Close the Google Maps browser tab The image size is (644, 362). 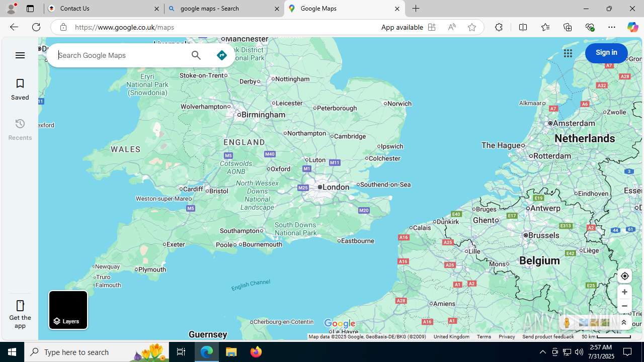397,9
